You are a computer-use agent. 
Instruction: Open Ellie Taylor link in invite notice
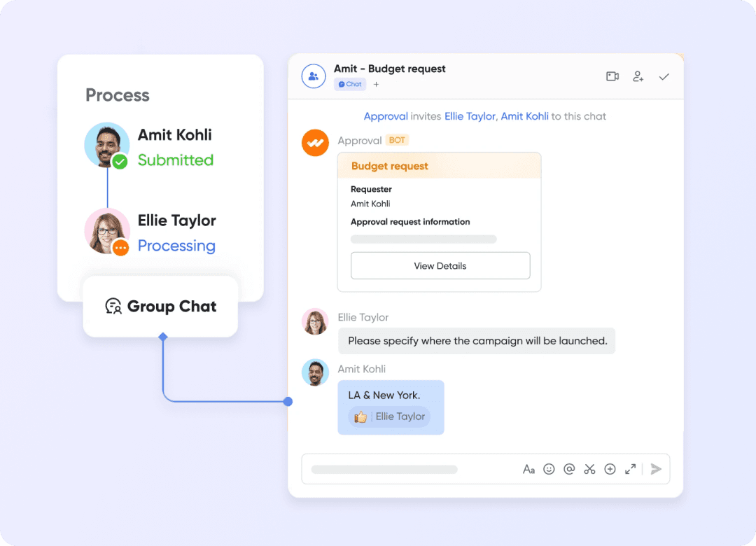(470, 116)
